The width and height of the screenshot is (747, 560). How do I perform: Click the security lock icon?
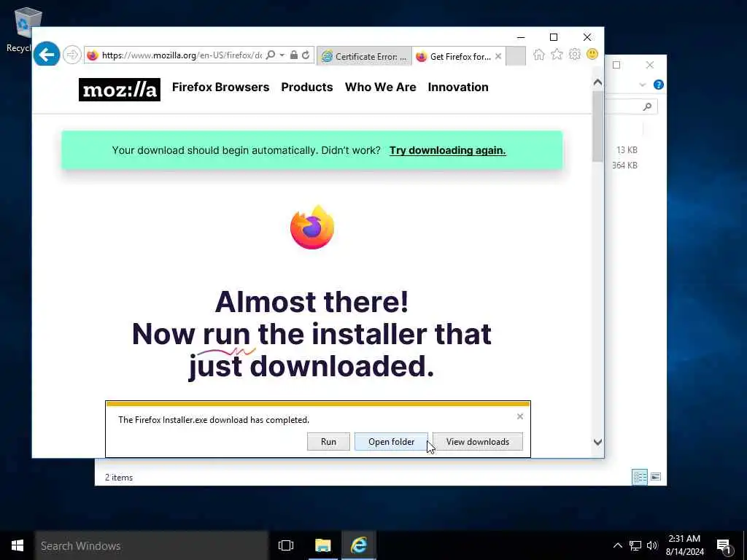point(294,55)
